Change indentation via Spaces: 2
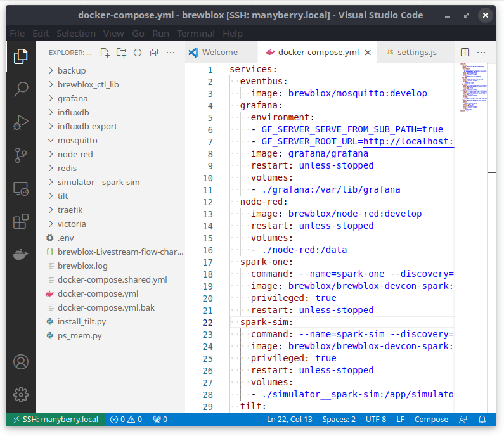This screenshot has height=436, width=504. [x=339, y=420]
